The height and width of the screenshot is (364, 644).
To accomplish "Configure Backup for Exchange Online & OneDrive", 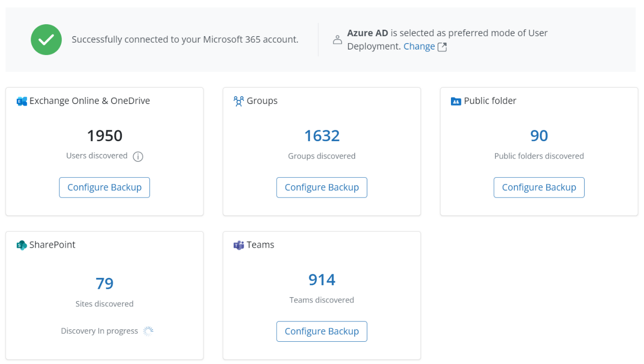I will 104,188.
